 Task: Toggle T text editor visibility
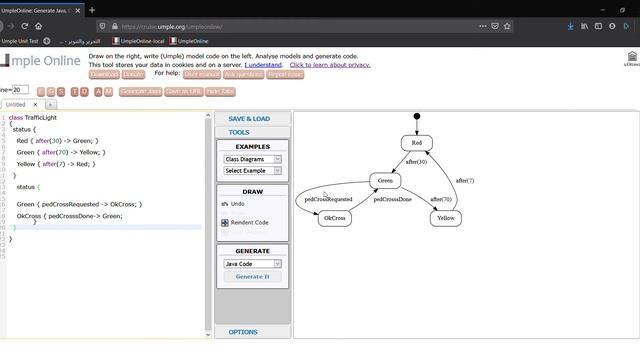click(x=74, y=91)
